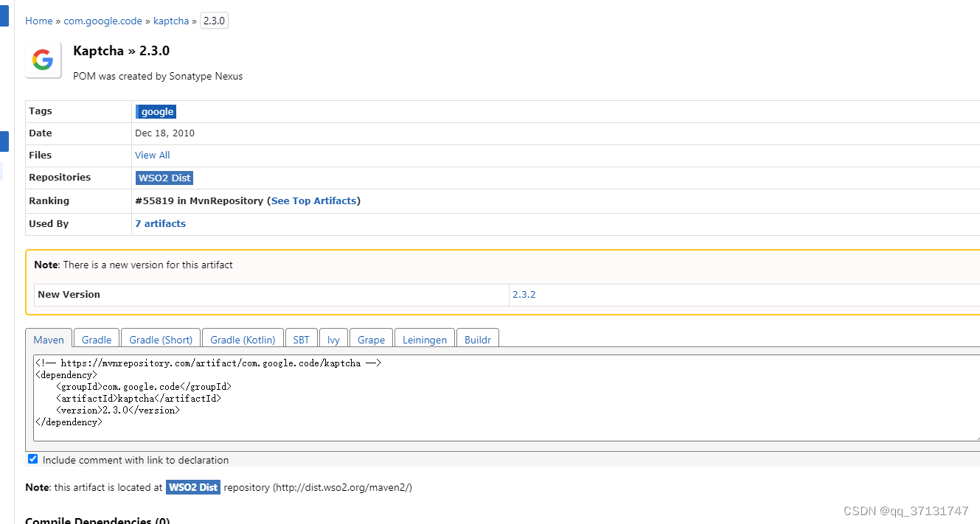Click the 'Compile Dependencies (0)' heading

coord(97,519)
